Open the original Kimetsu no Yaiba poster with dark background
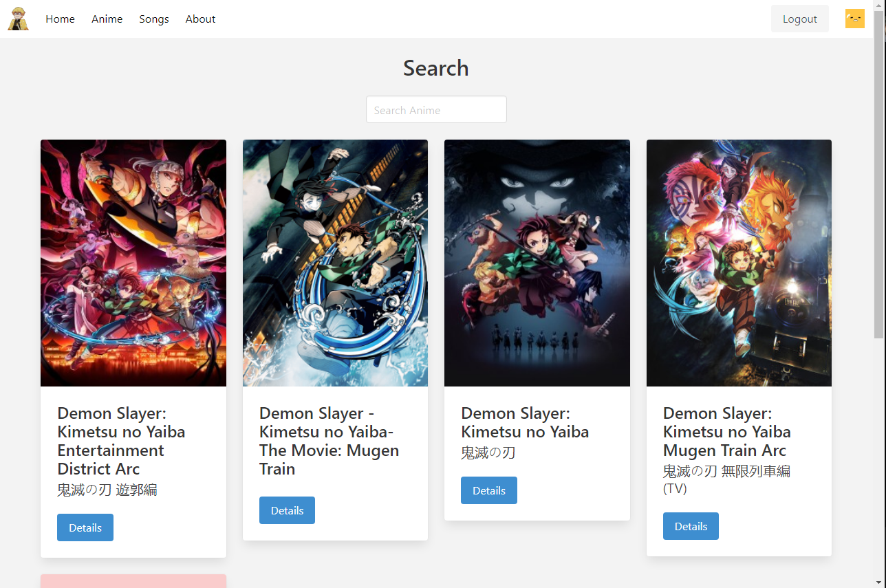Screen dimensions: 886x588 coord(537,263)
